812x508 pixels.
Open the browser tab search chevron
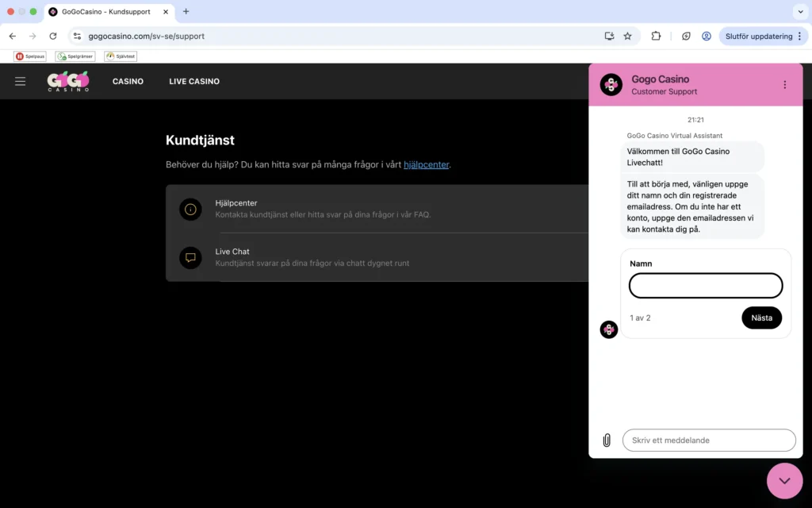tap(799, 12)
